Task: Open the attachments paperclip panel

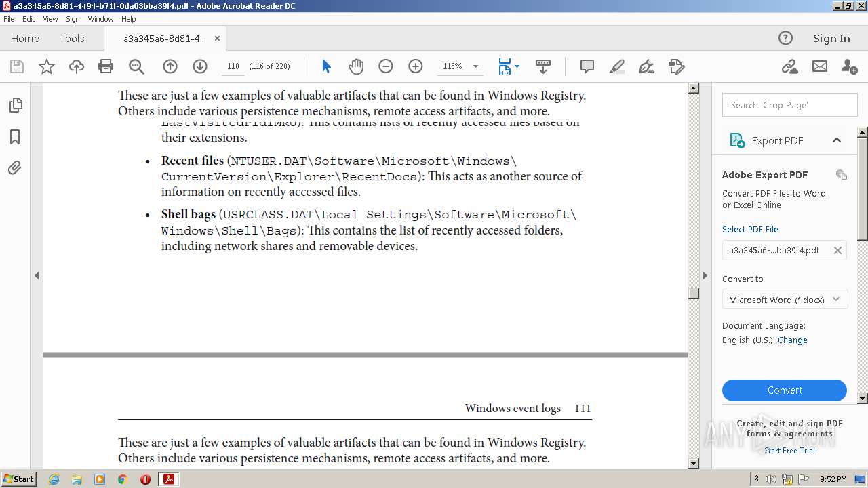Action: tap(15, 168)
